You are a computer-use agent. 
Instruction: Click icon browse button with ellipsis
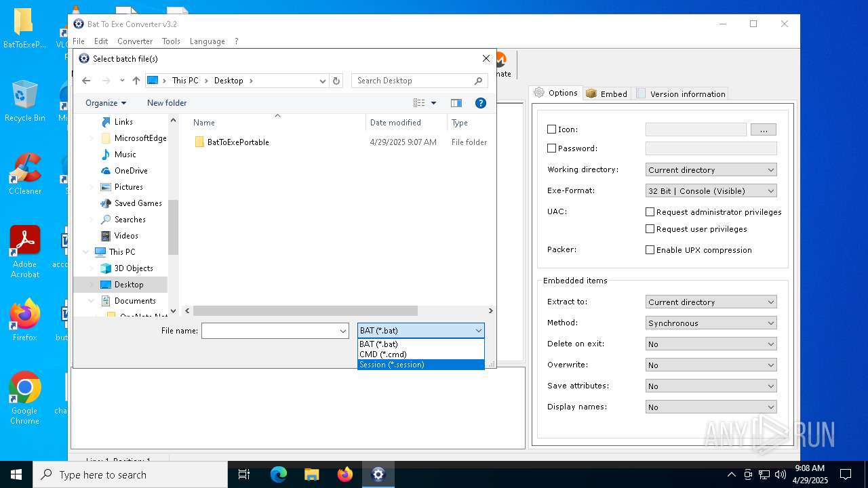[764, 129]
